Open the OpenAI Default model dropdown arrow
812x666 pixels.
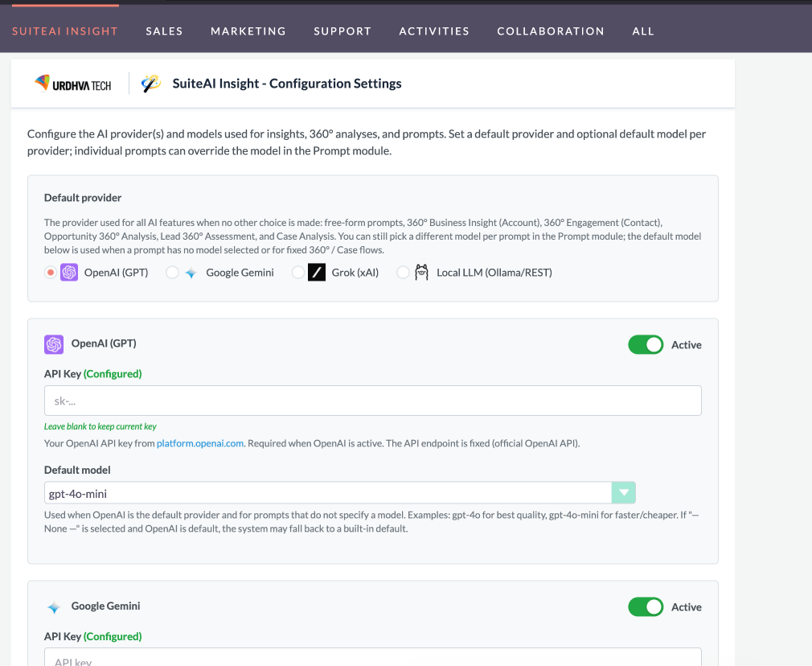click(x=623, y=493)
